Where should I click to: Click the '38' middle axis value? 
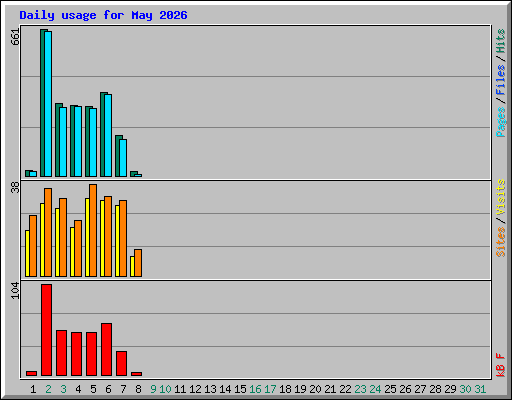[15, 187]
